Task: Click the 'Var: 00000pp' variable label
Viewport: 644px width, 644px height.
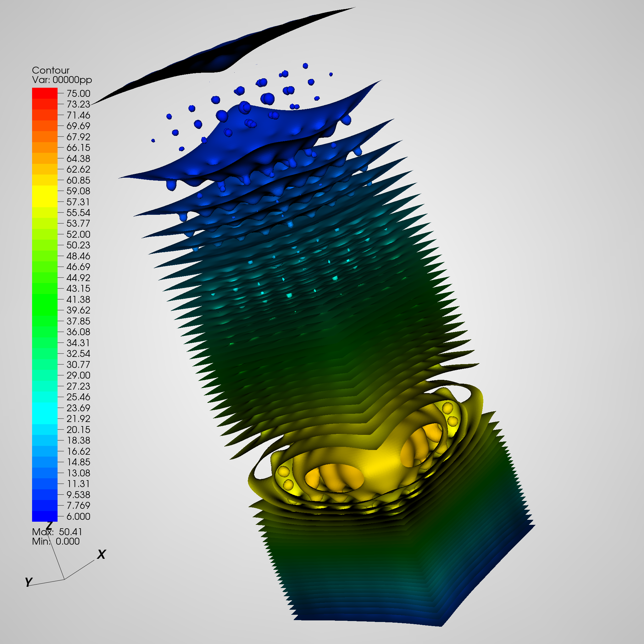Action: 62,80
